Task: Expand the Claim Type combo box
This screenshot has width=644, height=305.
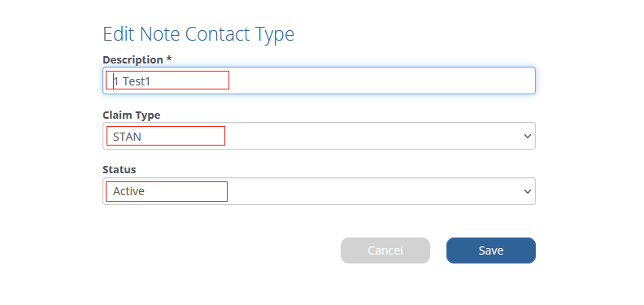Action: coord(319,136)
